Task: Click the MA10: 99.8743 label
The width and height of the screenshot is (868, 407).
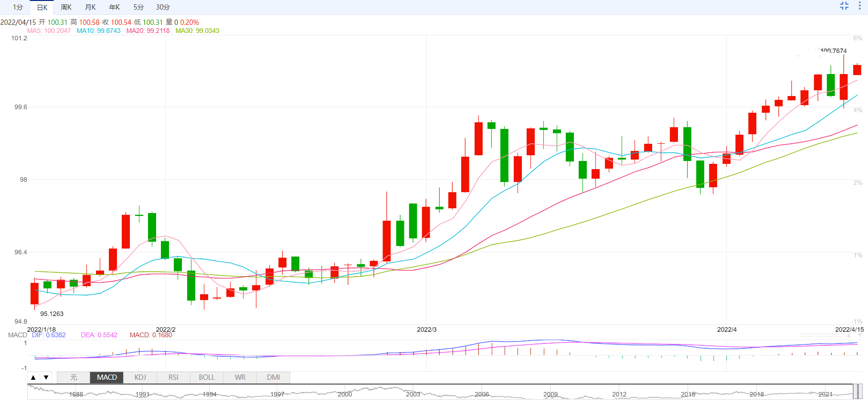Action: [98, 31]
